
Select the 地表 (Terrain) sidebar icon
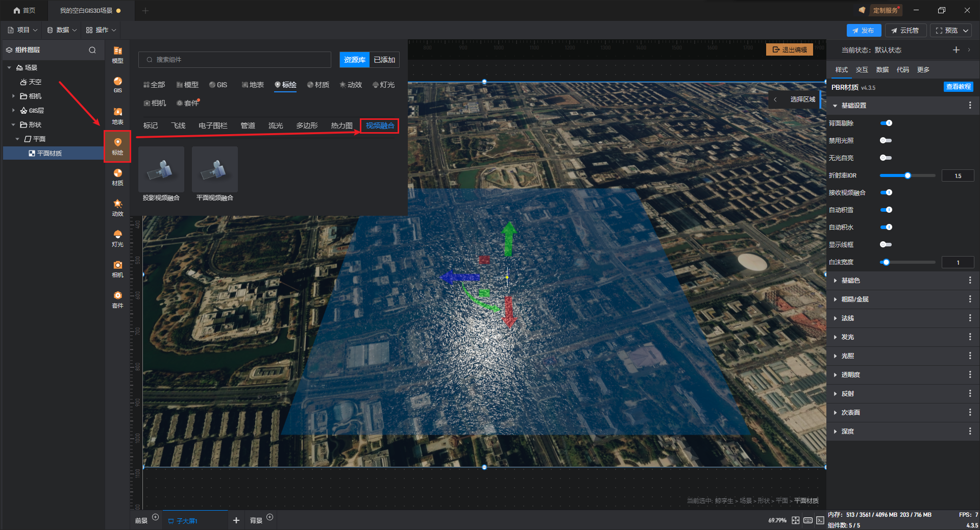117,115
